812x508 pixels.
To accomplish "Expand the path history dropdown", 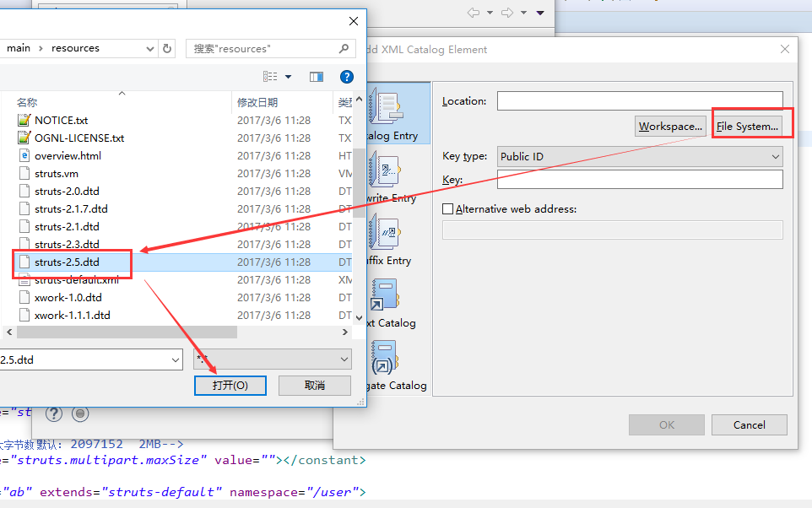I will [149, 49].
